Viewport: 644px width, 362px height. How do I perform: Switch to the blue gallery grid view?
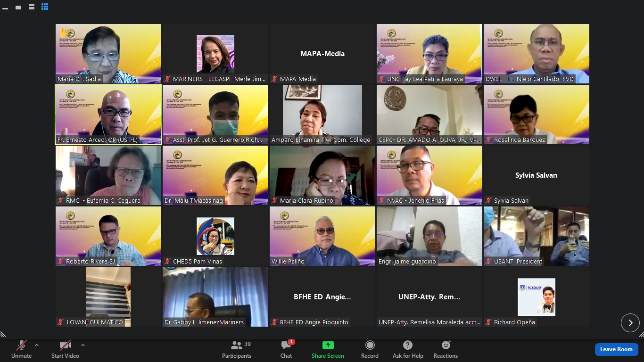[x=45, y=7]
